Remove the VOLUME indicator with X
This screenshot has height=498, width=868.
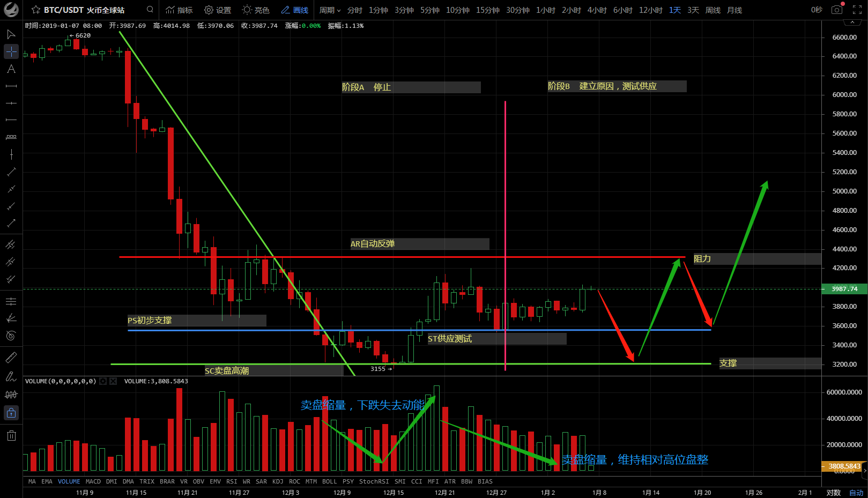pyautogui.click(x=113, y=381)
